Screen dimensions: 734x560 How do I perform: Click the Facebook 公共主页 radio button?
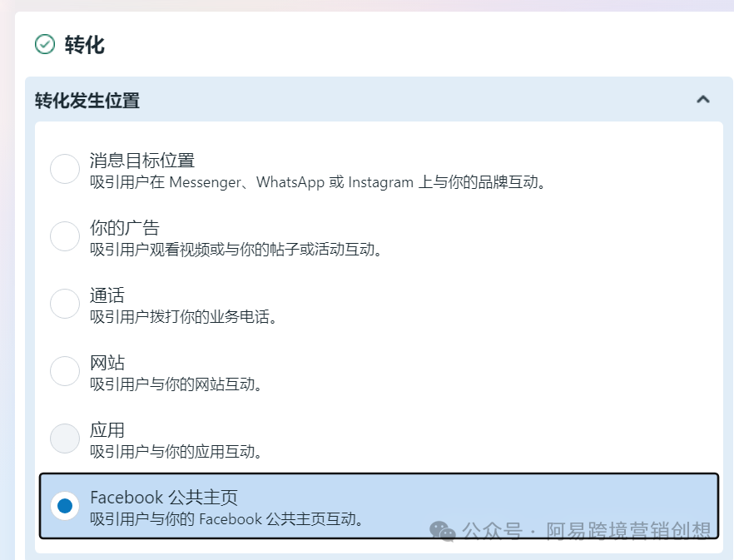pyautogui.click(x=65, y=506)
